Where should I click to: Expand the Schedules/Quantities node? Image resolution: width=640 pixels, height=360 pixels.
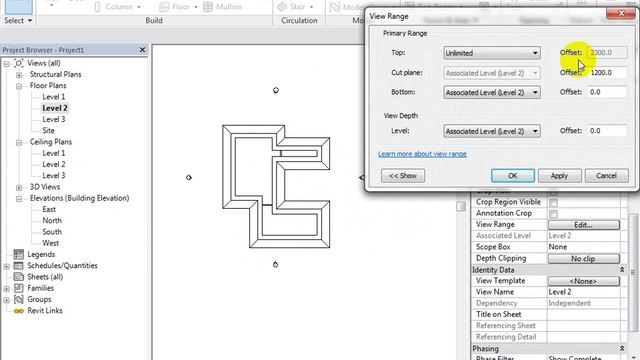(x=7, y=266)
